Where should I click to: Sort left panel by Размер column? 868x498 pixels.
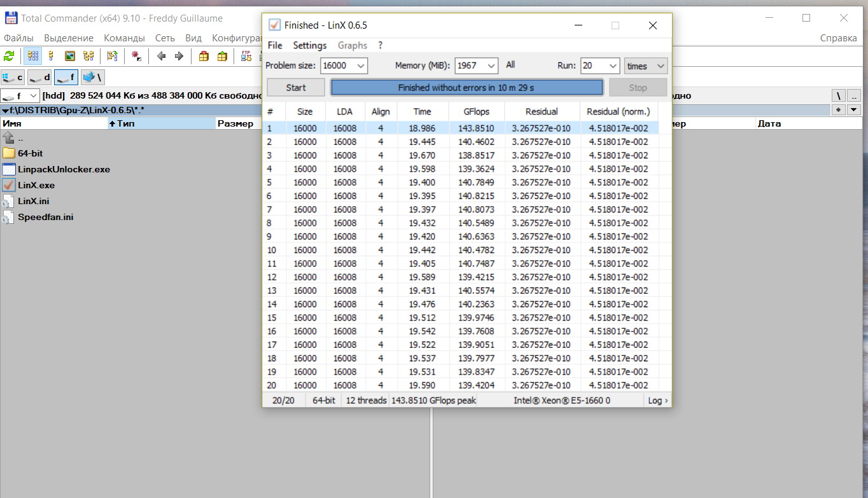click(x=239, y=123)
